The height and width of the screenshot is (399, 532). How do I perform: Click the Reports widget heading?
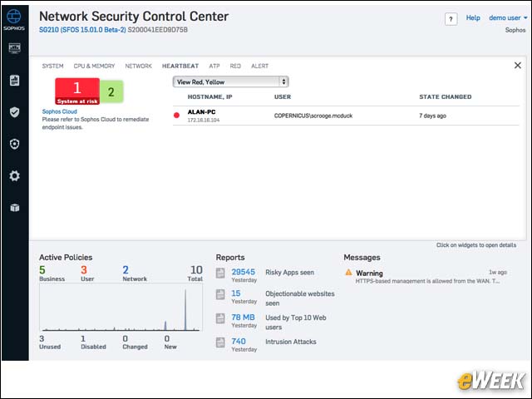coord(230,257)
